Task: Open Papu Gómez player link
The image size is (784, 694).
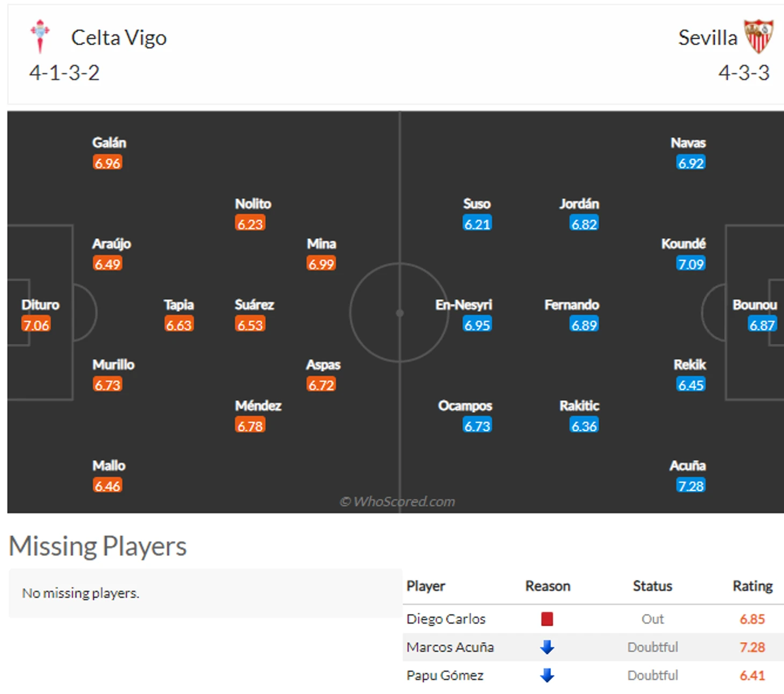Action: coord(445,675)
